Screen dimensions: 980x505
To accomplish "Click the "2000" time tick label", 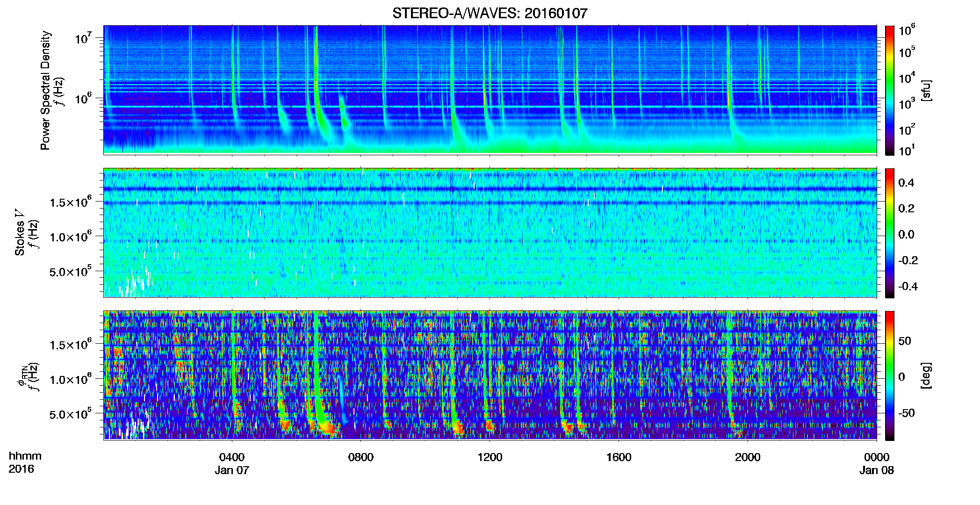I will (x=748, y=457).
